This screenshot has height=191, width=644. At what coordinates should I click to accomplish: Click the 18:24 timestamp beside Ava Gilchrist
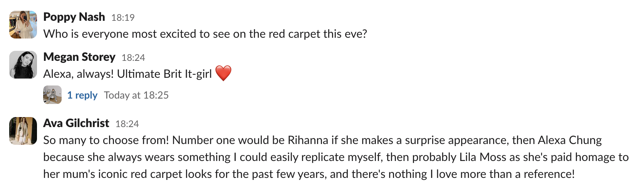(127, 124)
